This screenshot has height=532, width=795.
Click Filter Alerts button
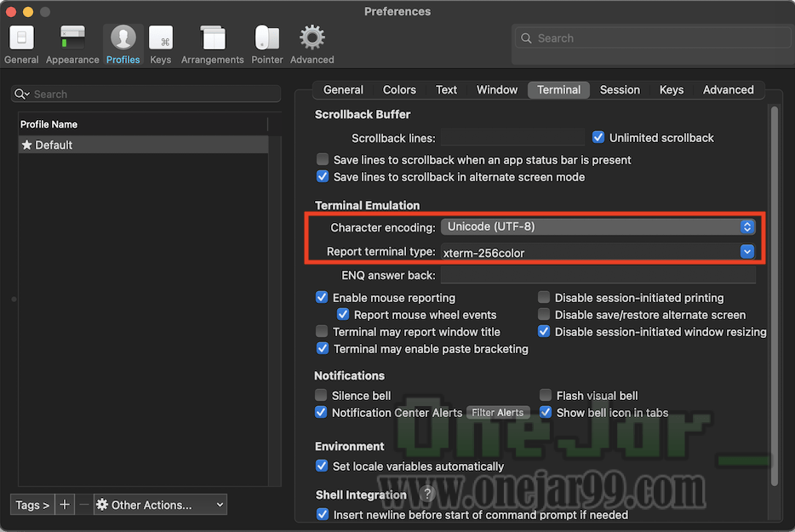point(498,412)
